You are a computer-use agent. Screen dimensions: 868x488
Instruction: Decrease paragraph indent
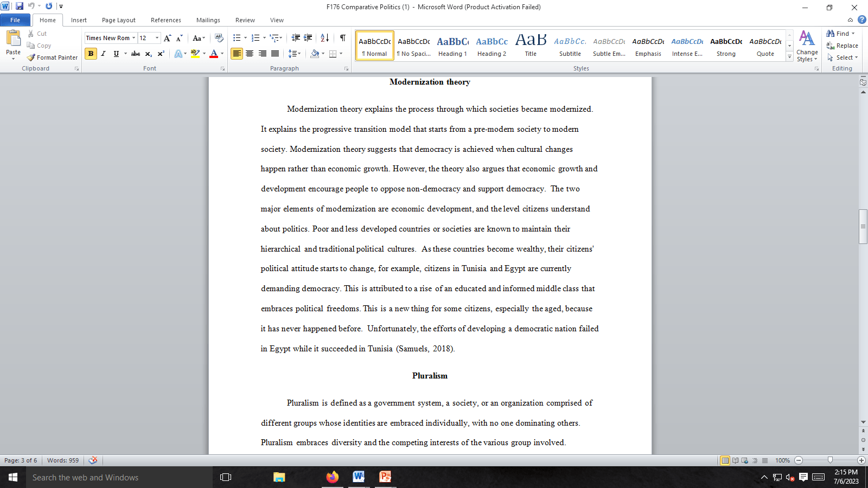point(296,38)
